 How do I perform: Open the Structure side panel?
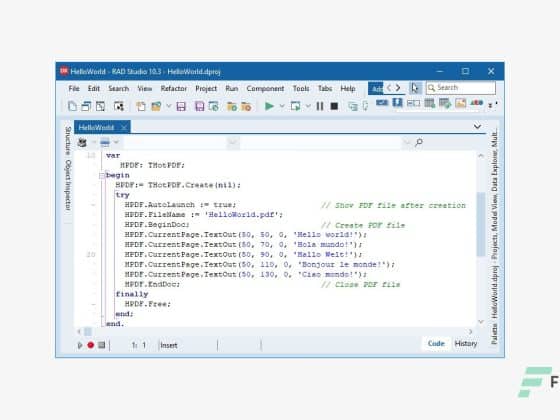[x=68, y=141]
